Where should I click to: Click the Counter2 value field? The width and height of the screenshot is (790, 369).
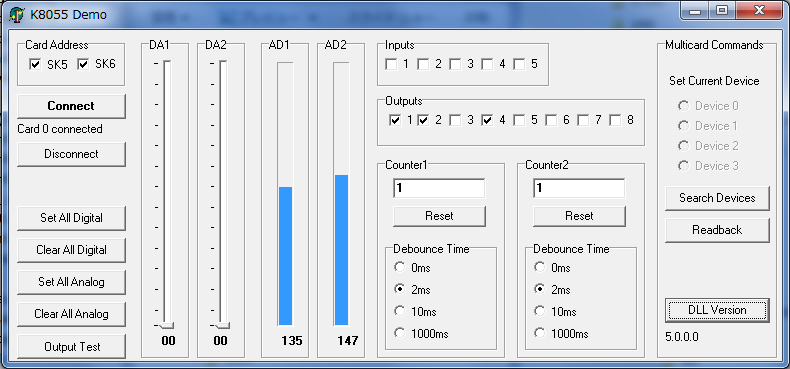coord(579,188)
